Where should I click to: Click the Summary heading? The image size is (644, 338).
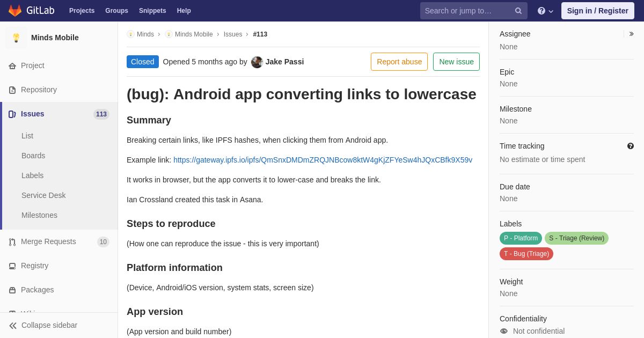[149, 120]
